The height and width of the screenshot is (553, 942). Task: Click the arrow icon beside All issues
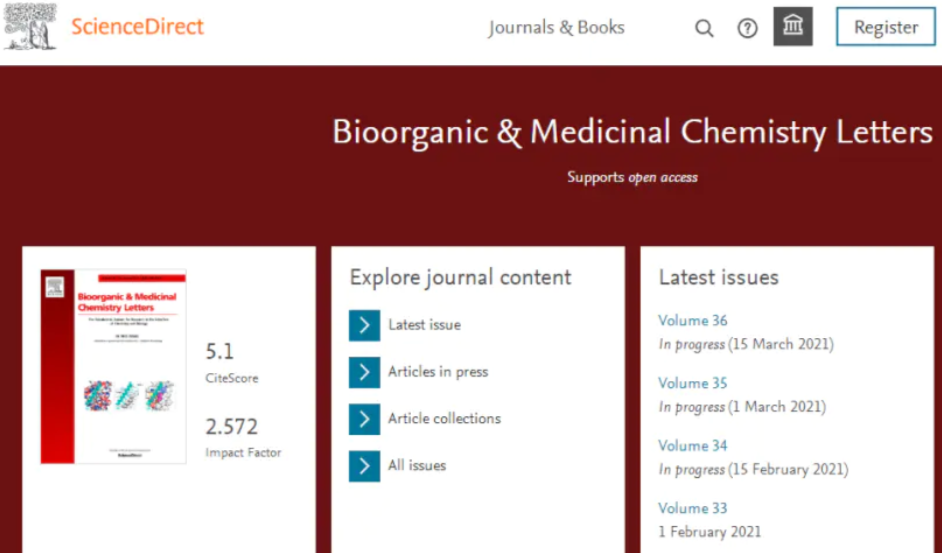(x=364, y=466)
